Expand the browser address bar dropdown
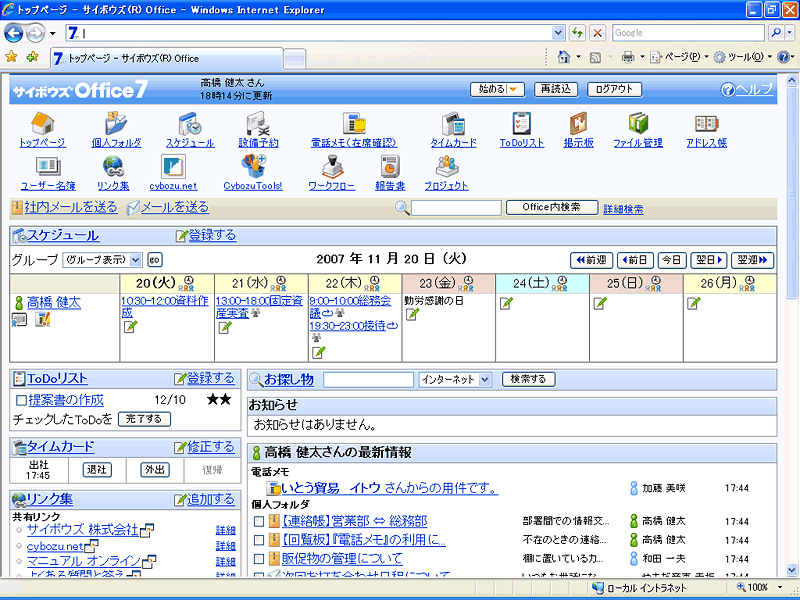Image resolution: width=800 pixels, height=600 pixels. point(558,33)
